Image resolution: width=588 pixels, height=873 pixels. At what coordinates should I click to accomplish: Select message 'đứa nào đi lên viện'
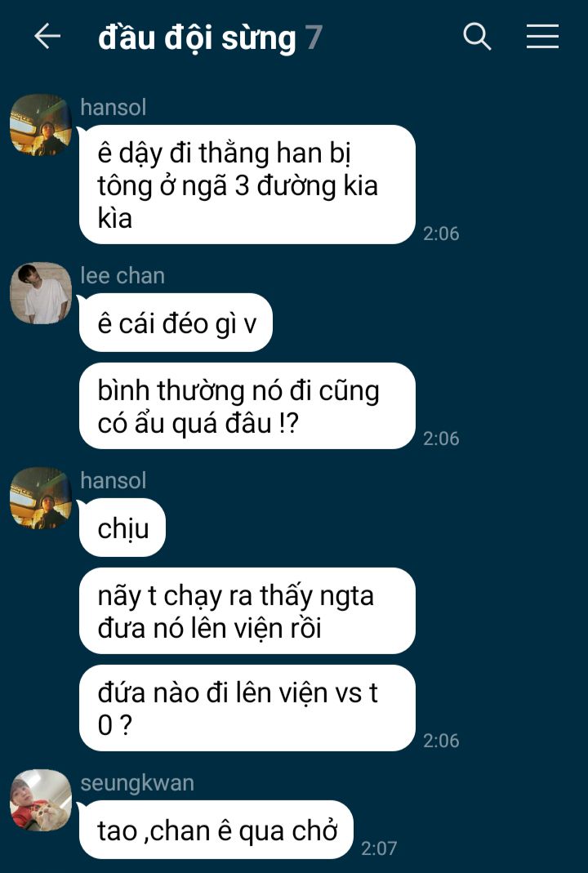coord(247,708)
